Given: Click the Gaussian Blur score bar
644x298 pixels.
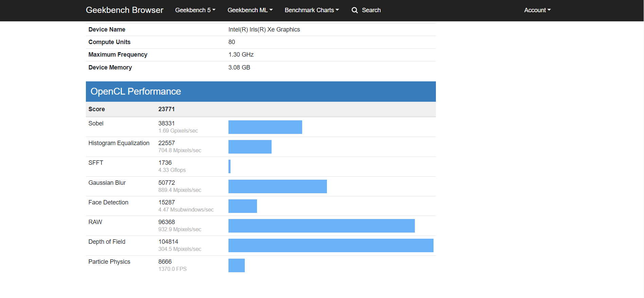Looking at the screenshot, I should coord(277,186).
